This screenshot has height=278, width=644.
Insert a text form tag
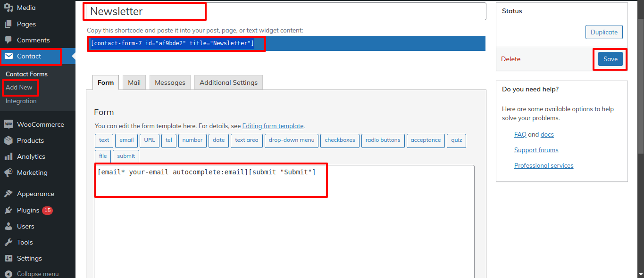[104, 140]
